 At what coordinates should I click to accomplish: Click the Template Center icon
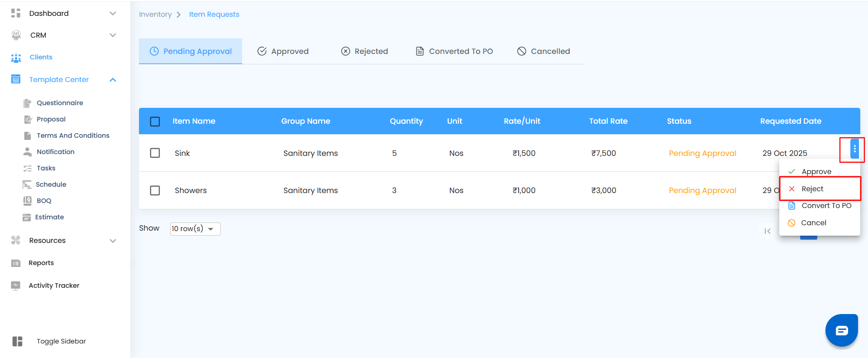pos(16,79)
